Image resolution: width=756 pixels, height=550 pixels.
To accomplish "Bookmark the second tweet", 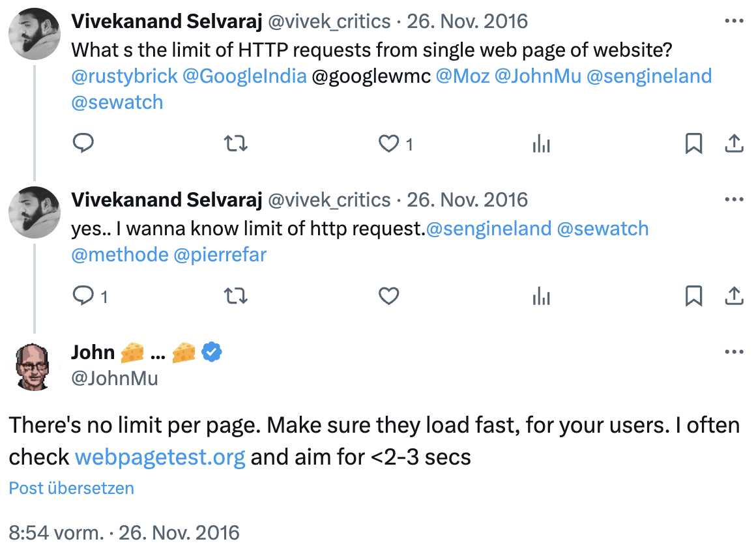I will (x=694, y=296).
